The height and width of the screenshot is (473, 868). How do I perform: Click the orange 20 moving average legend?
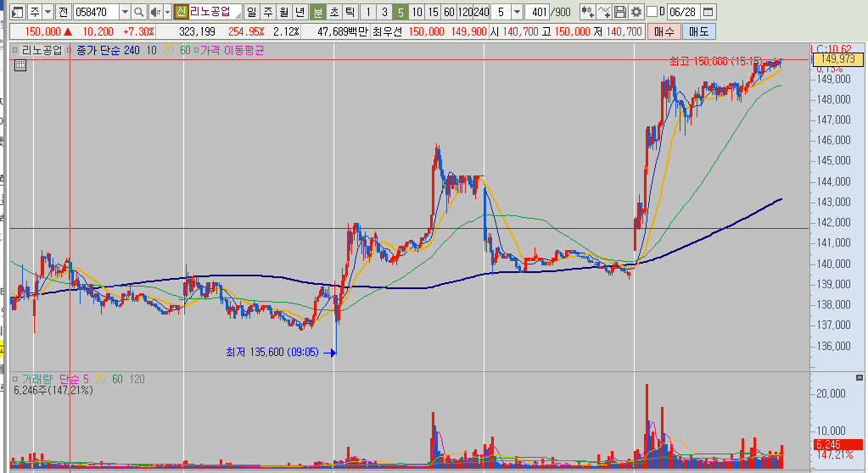168,50
